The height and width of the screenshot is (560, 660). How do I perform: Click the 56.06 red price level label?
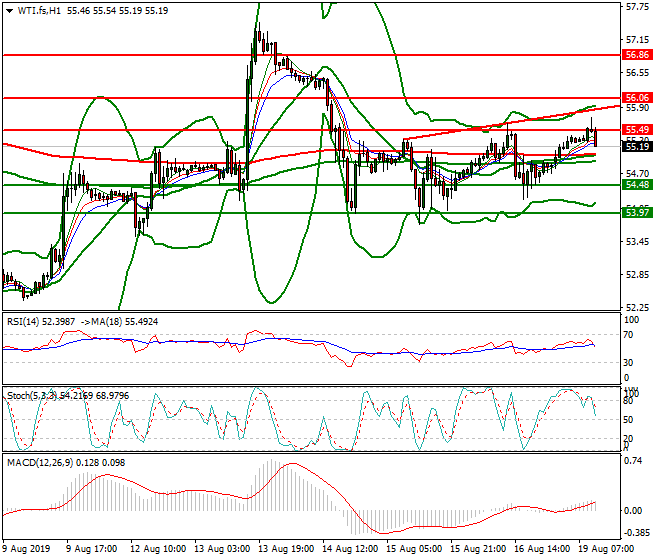tap(637, 98)
